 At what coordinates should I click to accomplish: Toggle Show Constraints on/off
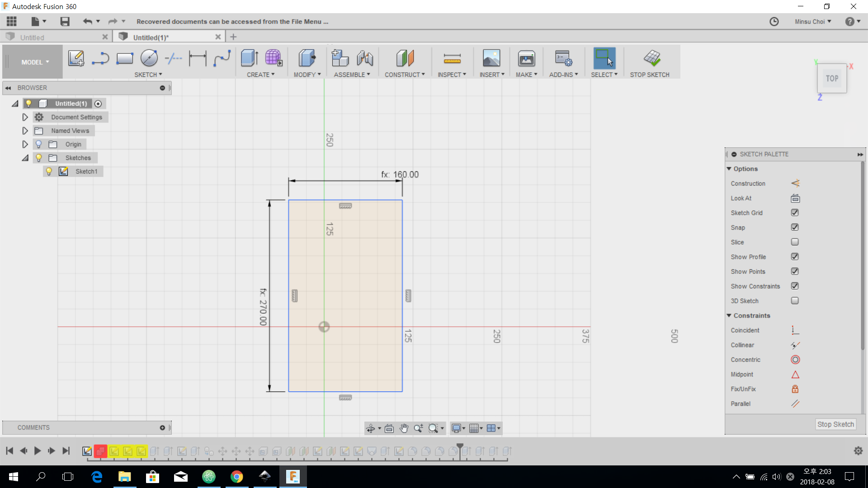tap(795, 286)
